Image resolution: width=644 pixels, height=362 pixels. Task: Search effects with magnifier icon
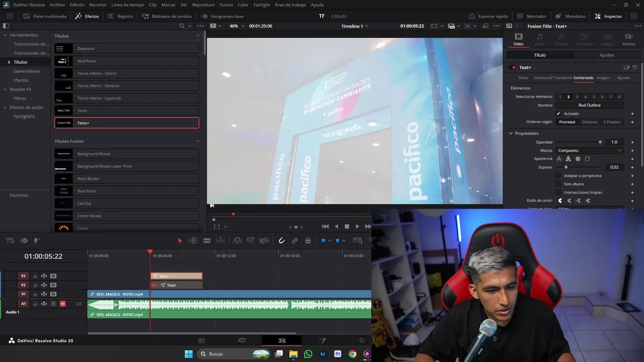[182, 26]
